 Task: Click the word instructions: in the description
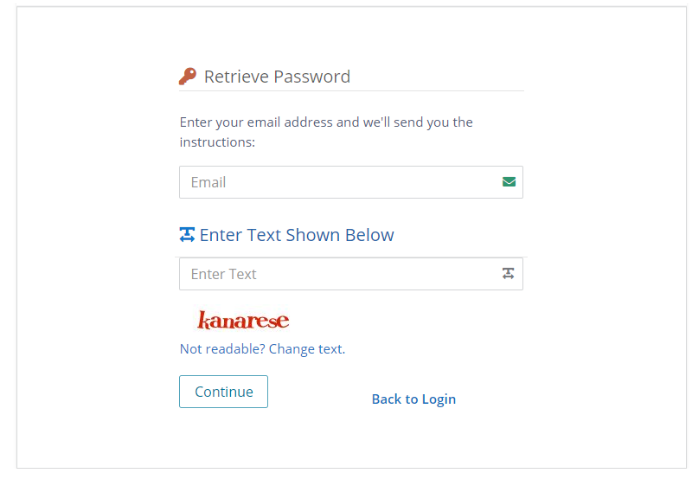(217, 142)
